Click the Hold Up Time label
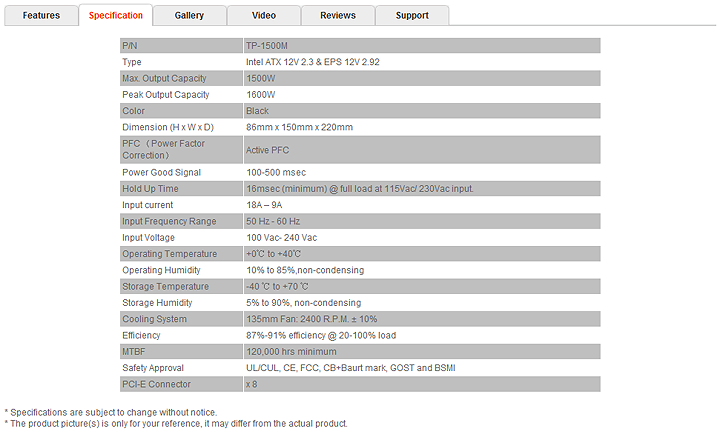The width and height of the screenshot is (720, 437). [x=150, y=188]
